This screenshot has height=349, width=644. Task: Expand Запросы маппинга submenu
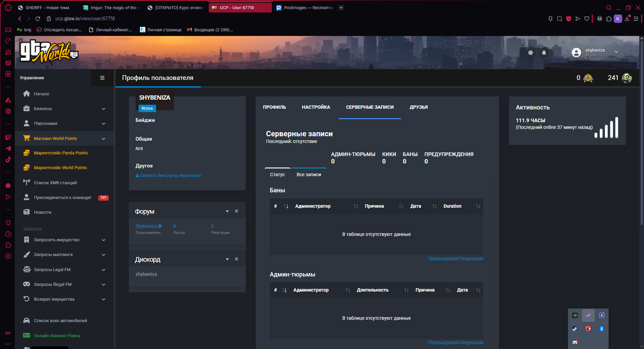[x=64, y=254]
